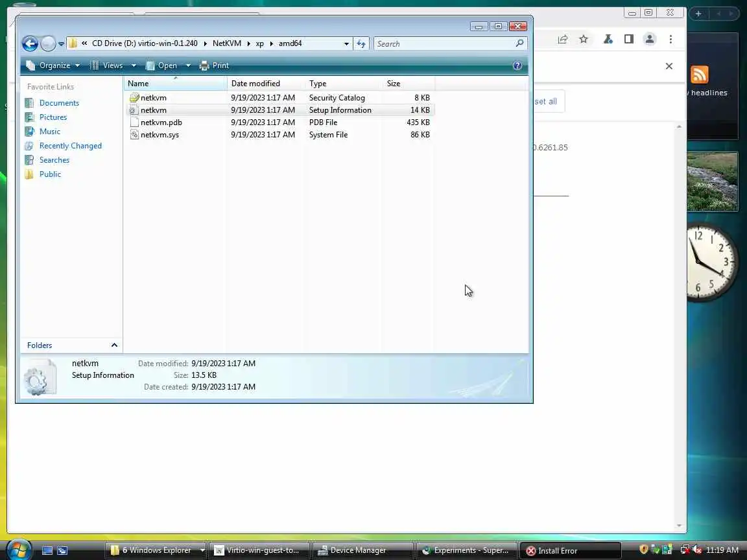Open the Organize menu

53,65
